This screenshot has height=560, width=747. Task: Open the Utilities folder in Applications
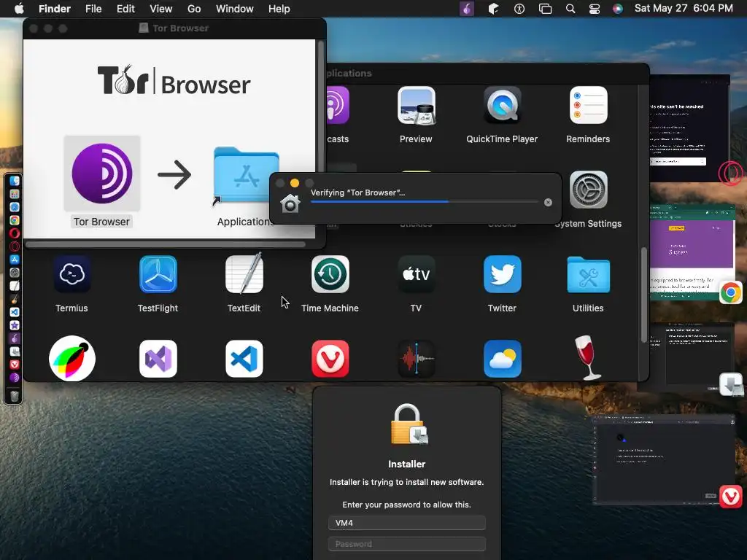tap(589, 274)
